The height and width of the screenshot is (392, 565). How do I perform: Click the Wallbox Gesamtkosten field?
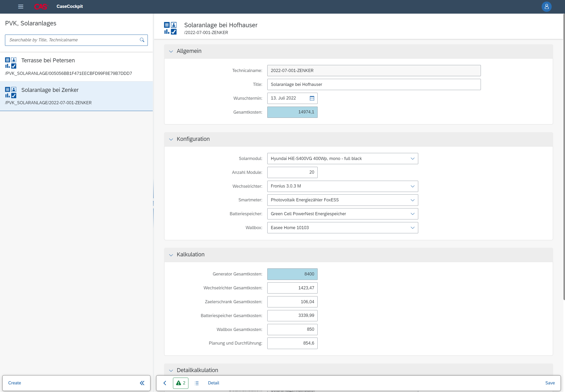tap(292, 329)
